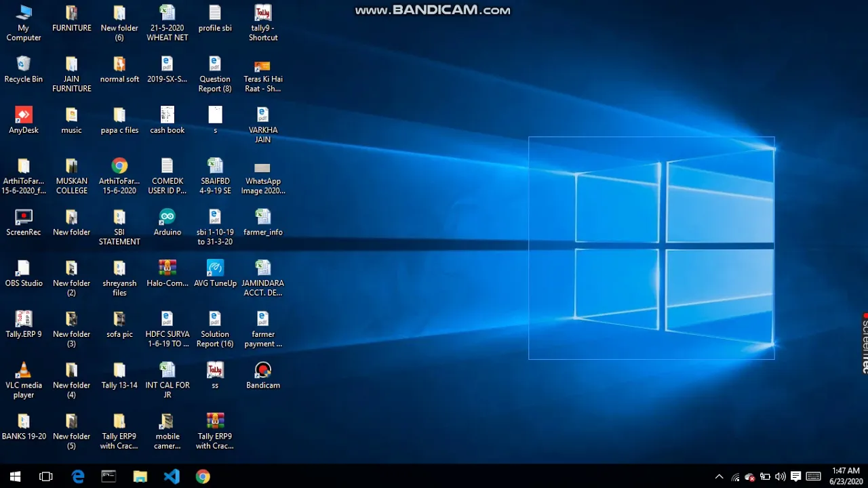This screenshot has width=868, height=488.
Task: Open Question Report (8) PDF
Action: pos(215,74)
